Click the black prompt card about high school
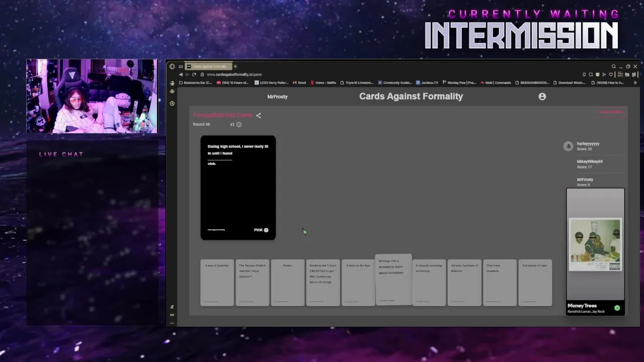Viewport: 644px width, 362px height. point(238,188)
